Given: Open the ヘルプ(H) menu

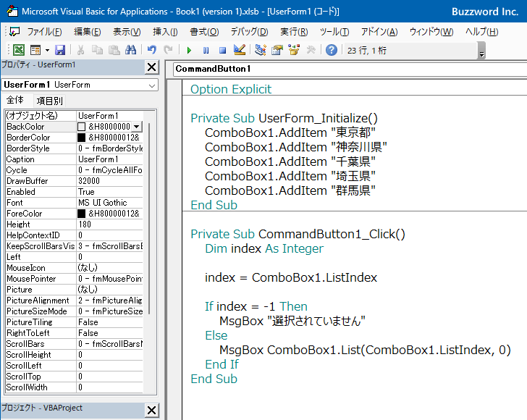Looking at the screenshot, I should (481, 32).
